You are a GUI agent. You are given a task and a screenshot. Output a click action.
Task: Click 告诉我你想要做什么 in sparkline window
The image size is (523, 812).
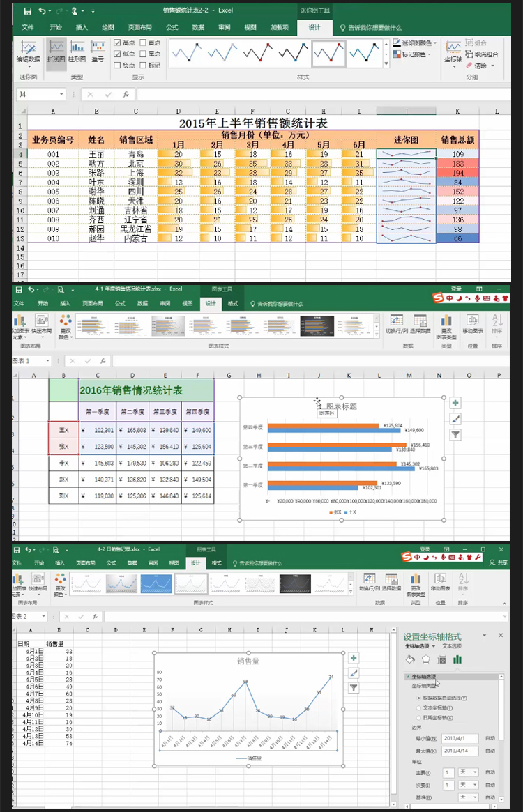(x=371, y=27)
